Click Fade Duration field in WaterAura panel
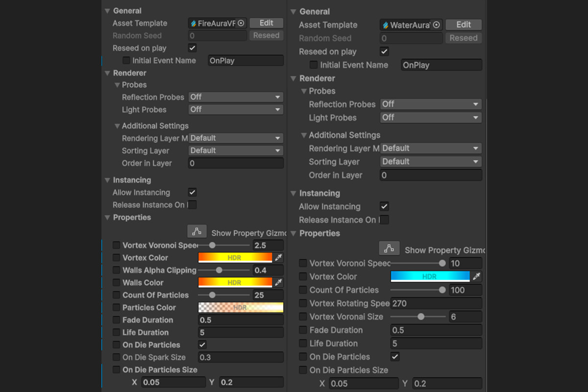The width and height of the screenshot is (588, 392). [436, 330]
